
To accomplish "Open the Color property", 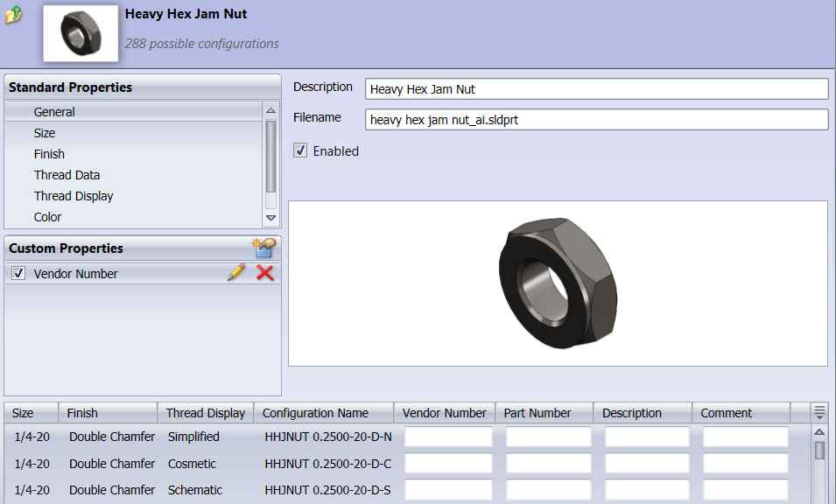I will (x=47, y=217).
